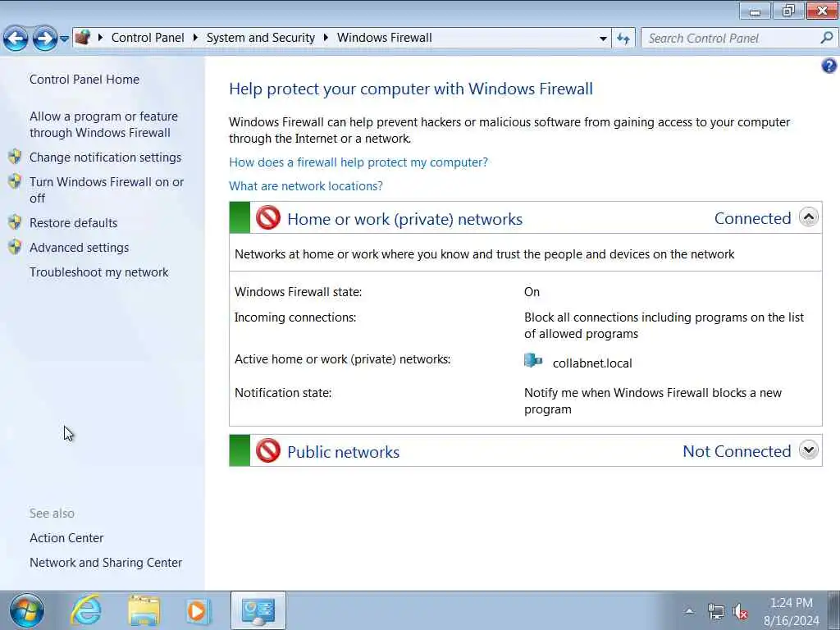Image resolution: width=840 pixels, height=630 pixels.
Task: Click shield icon next to Change notification settings
Action: tap(15, 157)
